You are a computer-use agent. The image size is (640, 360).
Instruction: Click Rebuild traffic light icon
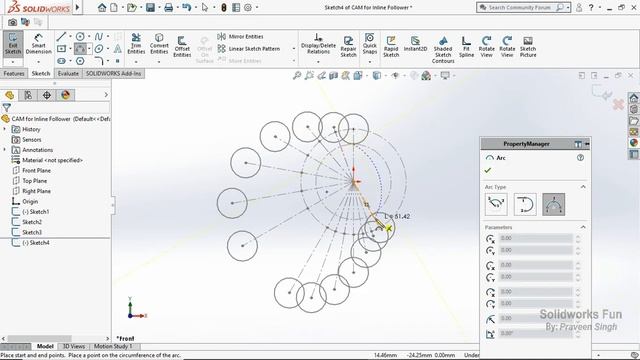223,7
